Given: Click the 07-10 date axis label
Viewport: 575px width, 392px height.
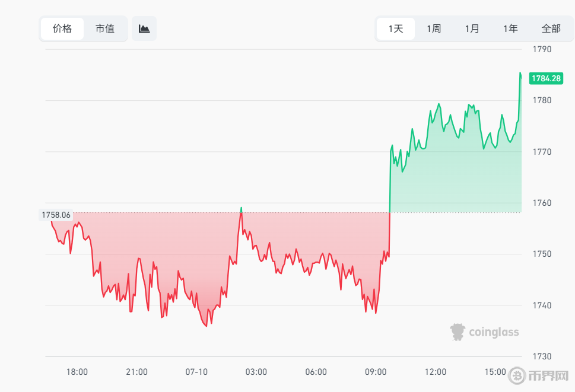Looking at the screenshot, I should [x=196, y=372].
